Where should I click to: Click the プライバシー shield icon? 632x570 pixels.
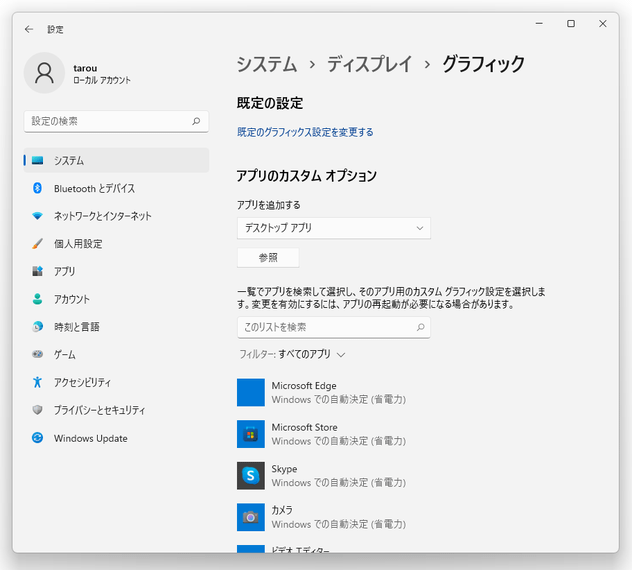(x=37, y=410)
